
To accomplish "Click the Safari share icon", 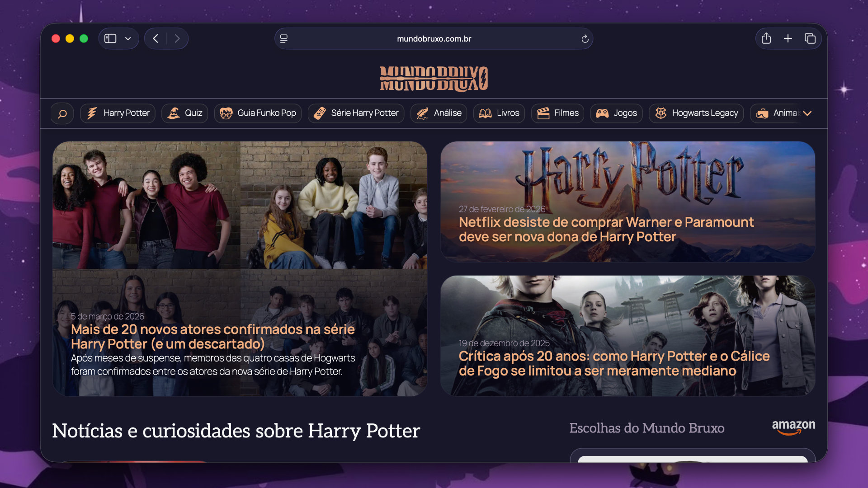I will (x=766, y=38).
